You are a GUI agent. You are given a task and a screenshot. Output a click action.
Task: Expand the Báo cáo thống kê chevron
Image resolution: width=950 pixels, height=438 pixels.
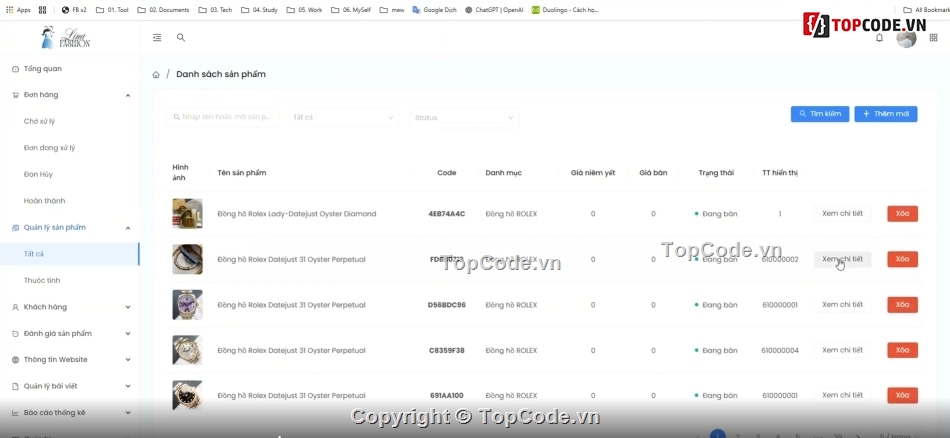[x=128, y=413]
